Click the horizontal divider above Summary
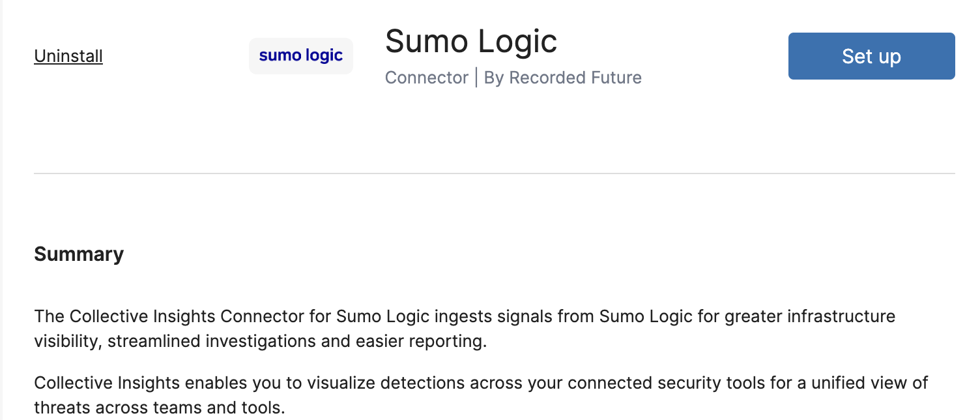The width and height of the screenshot is (980, 420). click(494, 173)
